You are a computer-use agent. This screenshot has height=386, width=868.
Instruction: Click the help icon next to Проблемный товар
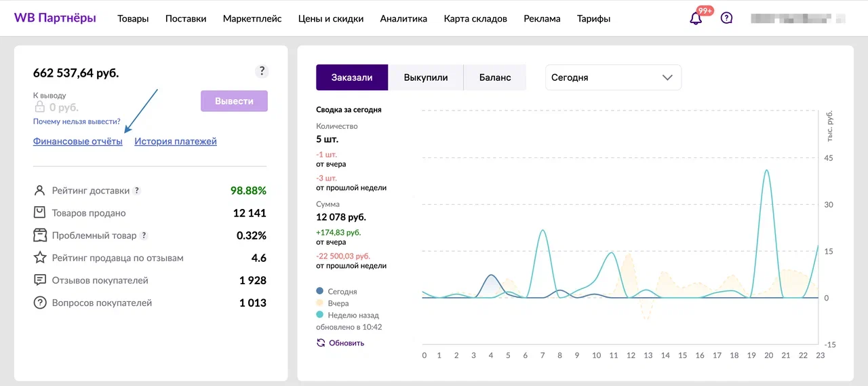(x=144, y=235)
